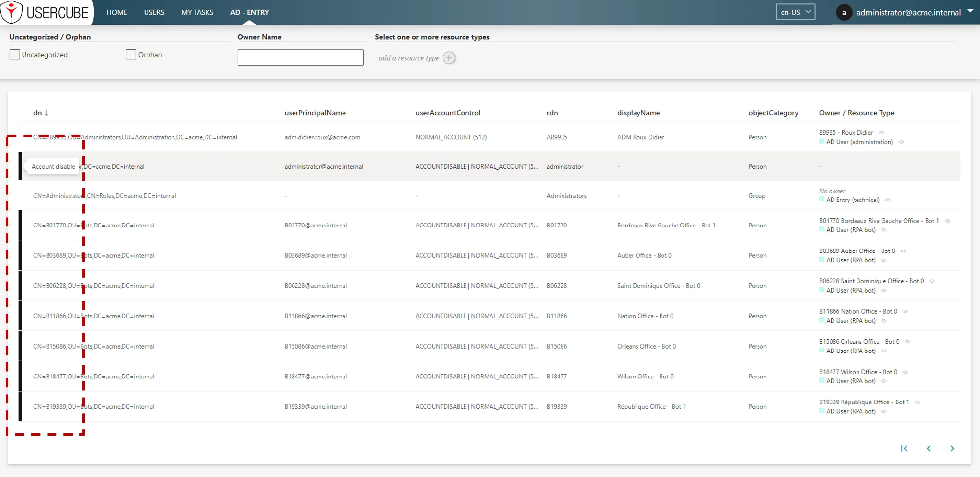
Task: Click the No owner label
Action: coord(832,191)
